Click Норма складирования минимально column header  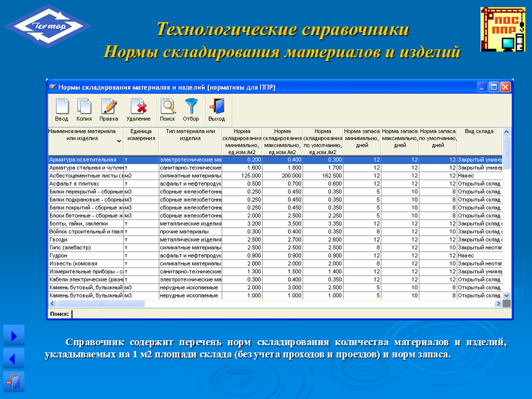coord(242,141)
